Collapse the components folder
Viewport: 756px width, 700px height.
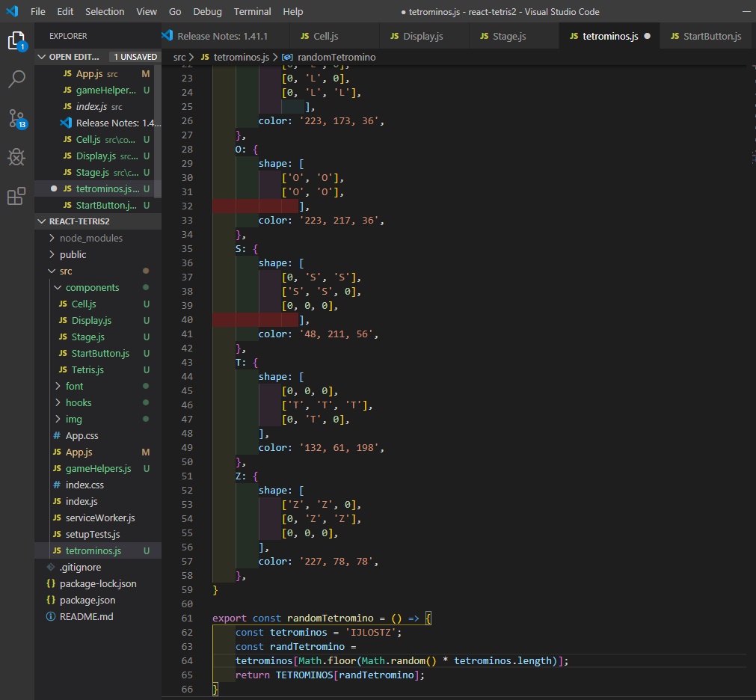point(58,288)
